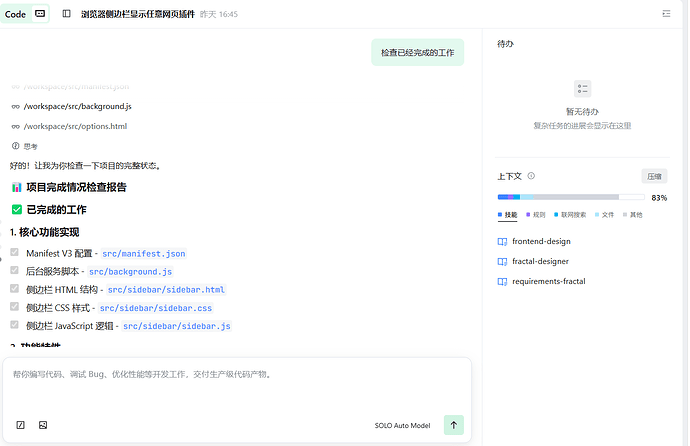
Task: Open the top-right panel list icon
Action: [666, 14]
